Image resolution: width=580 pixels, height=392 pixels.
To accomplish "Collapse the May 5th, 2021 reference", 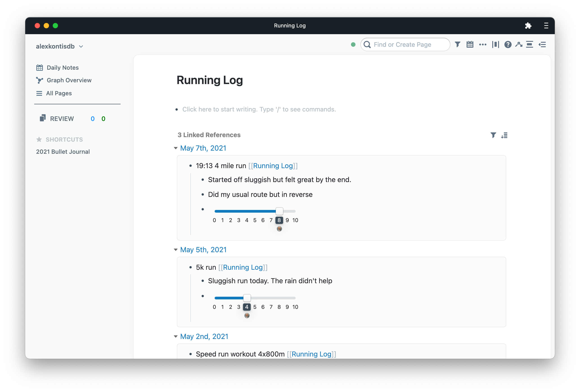I will [x=176, y=250].
